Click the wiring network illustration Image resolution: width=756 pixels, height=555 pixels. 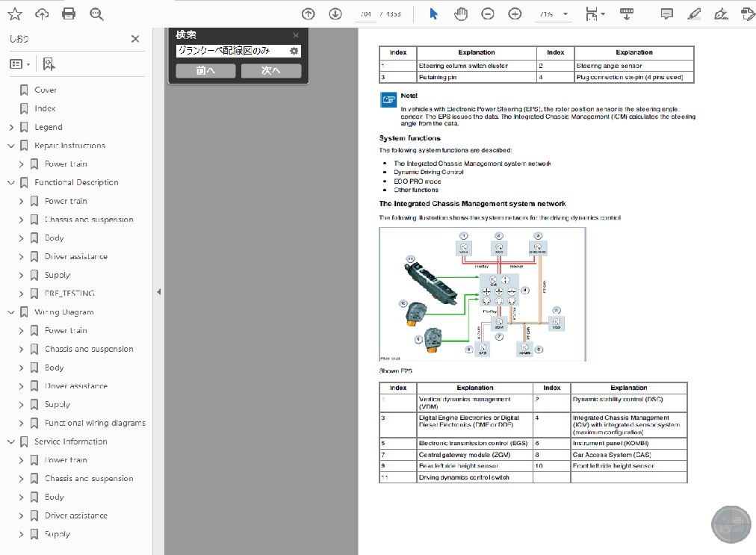pyautogui.click(x=483, y=294)
